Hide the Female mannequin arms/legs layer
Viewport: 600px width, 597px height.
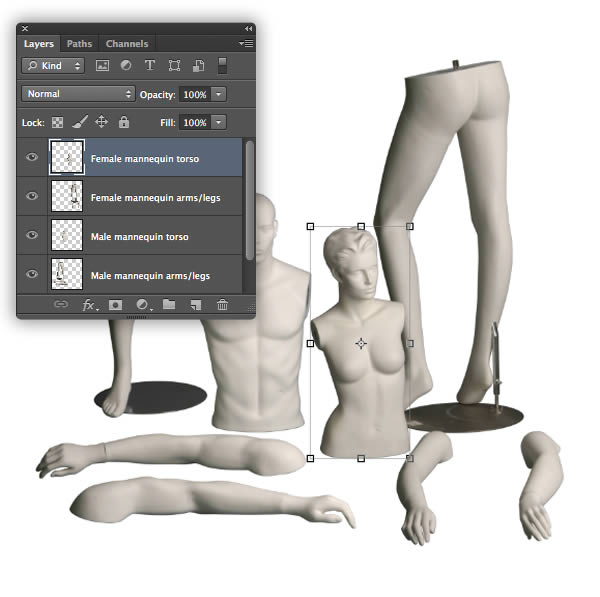[32, 196]
